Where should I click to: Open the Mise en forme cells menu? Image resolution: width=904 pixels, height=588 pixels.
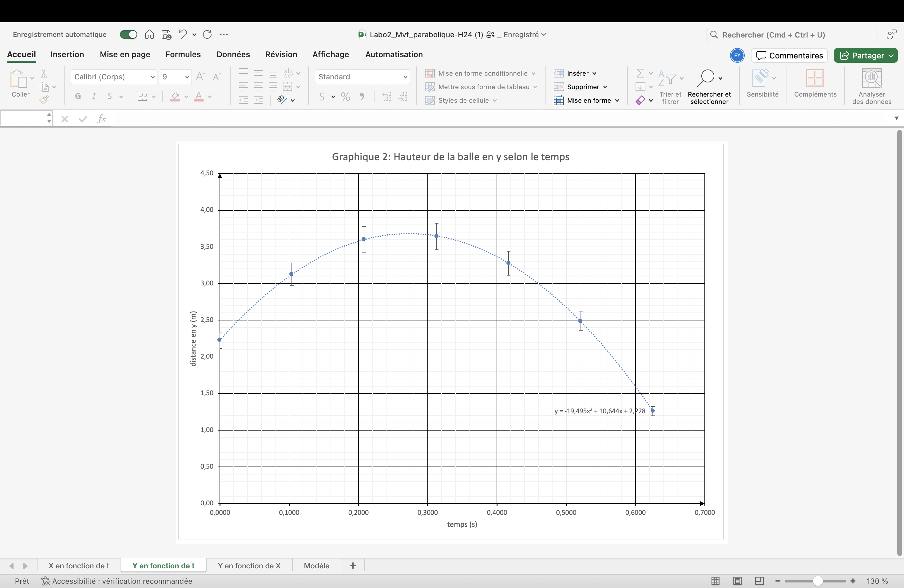pos(586,100)
